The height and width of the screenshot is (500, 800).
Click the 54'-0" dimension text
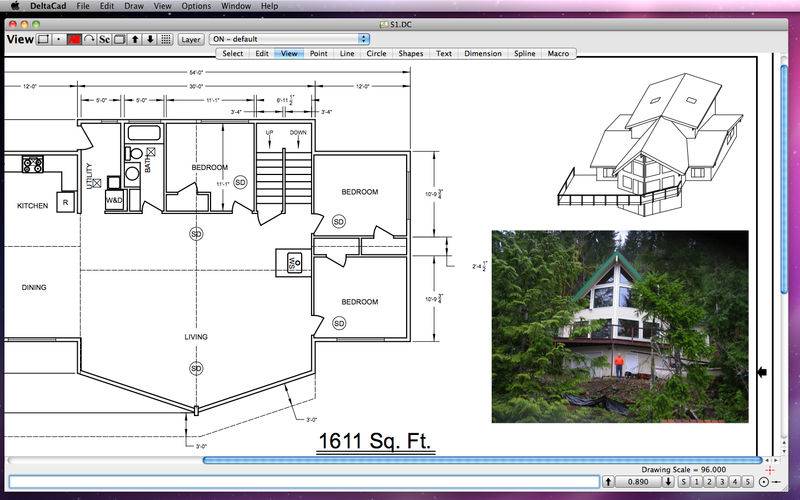(x=196, y=72)
